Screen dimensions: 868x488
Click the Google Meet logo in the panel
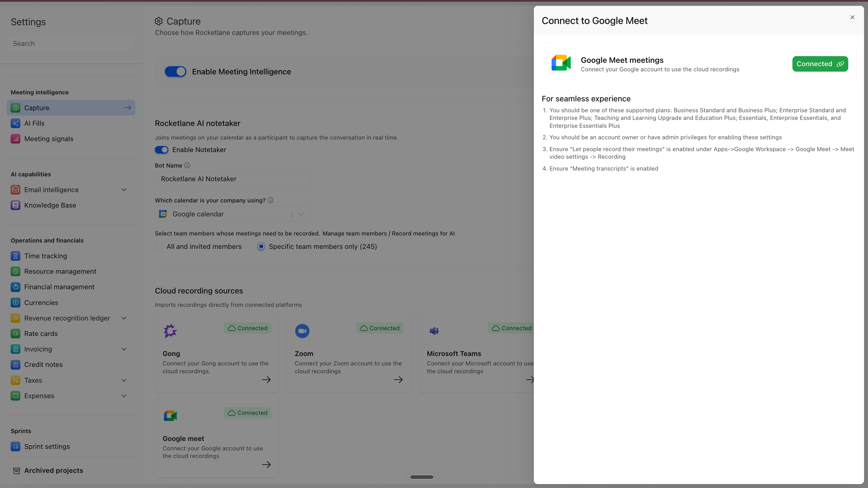coord(561,63)
